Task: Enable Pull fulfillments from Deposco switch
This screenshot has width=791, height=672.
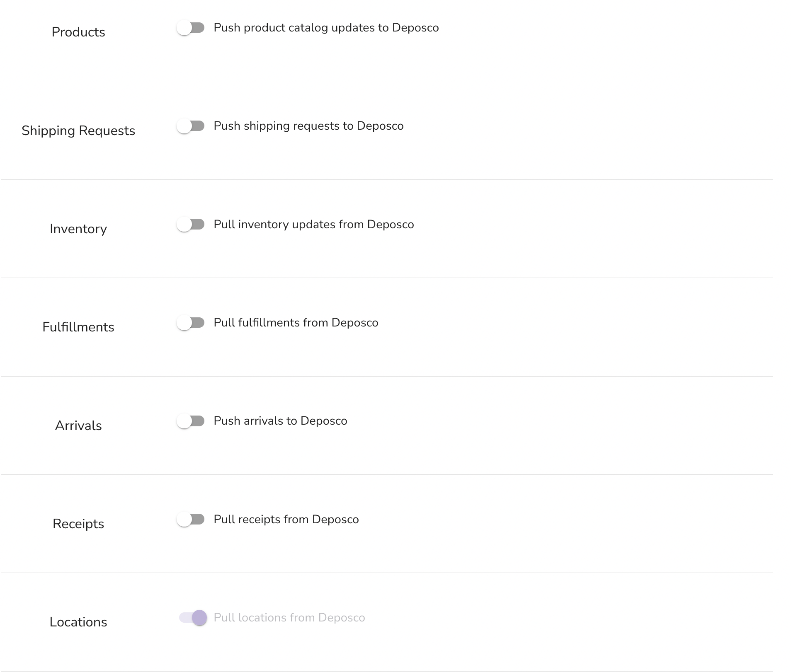Action: (191, 323)
